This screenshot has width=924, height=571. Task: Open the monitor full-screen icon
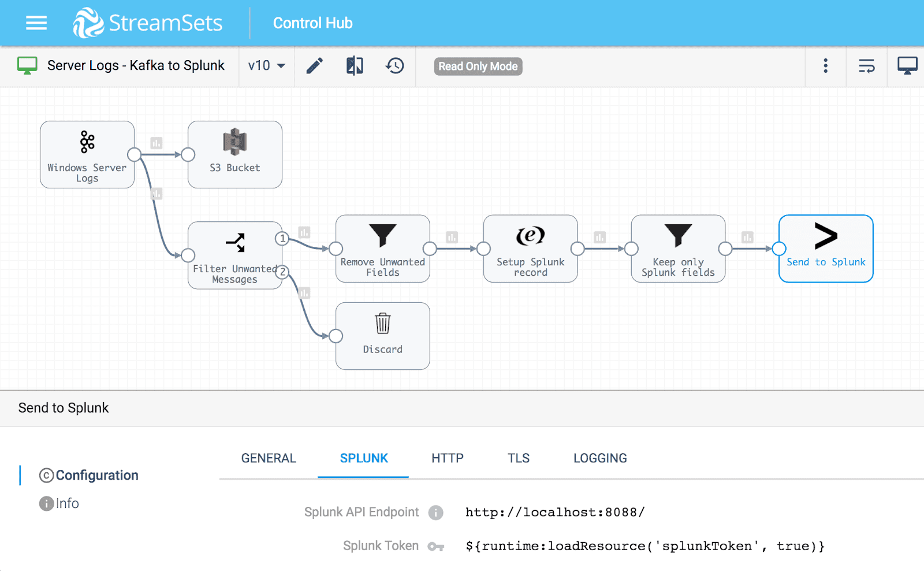click(907, 66)
